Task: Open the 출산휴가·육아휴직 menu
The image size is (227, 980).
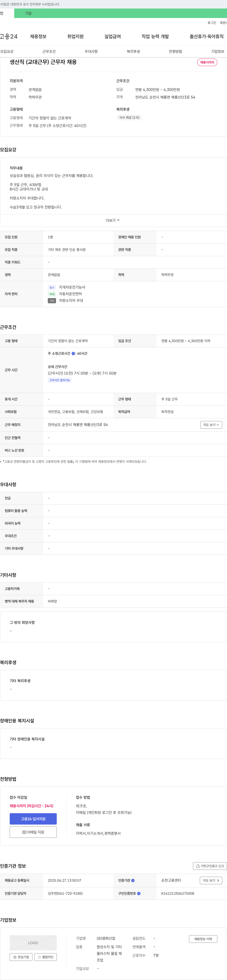Action: point(206,36)
